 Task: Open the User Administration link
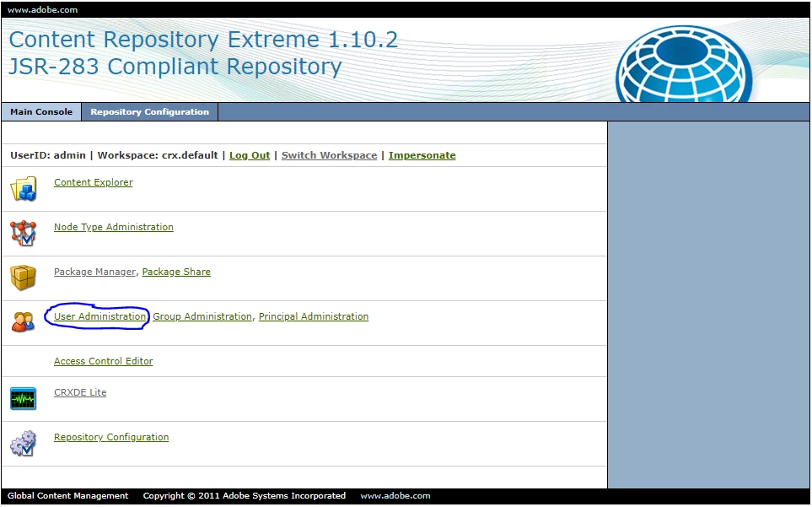(x=100, y=316)
